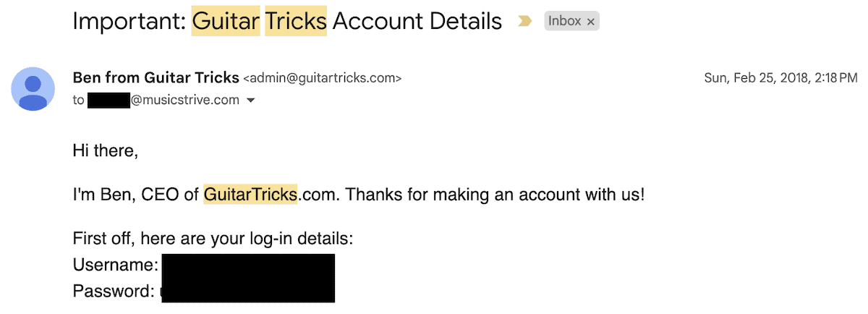Screen dimensions: 868x314
Task: Click Account Details in the subject
Action: pos(417,21)
